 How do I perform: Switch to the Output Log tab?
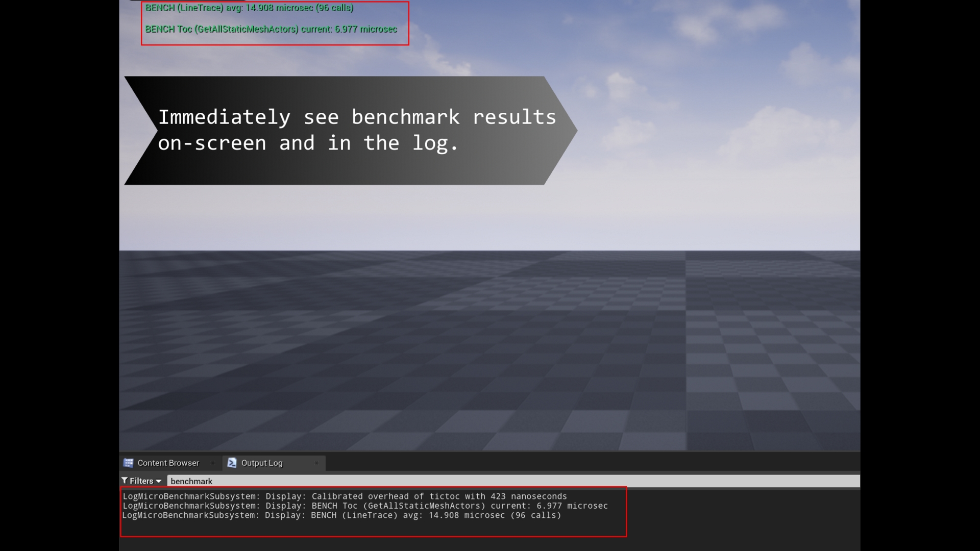pyautogui.click(x=274, y=463)
